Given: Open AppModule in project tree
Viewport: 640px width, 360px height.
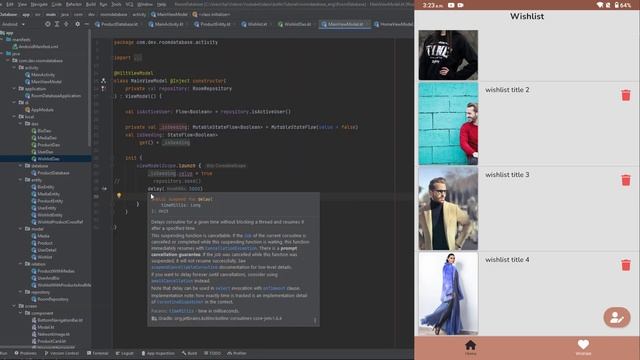Looking at the screenshot, I should coord(40,110).
